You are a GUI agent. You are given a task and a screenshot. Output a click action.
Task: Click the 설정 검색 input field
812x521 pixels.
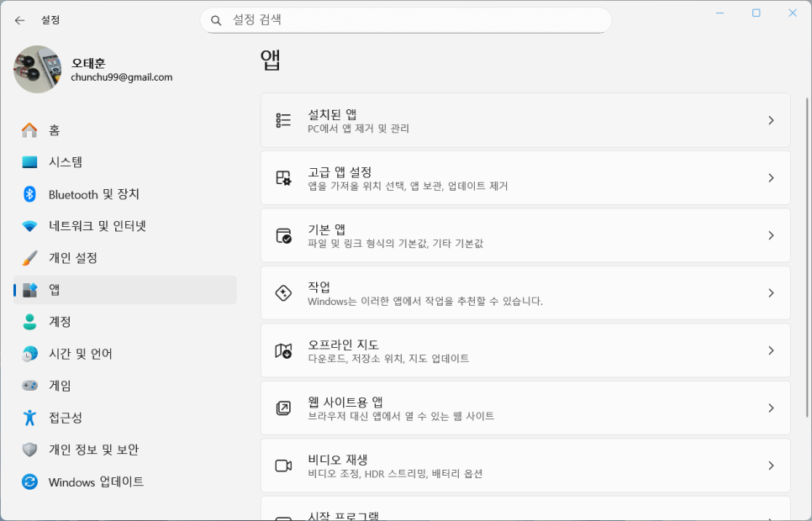(405, 20)
